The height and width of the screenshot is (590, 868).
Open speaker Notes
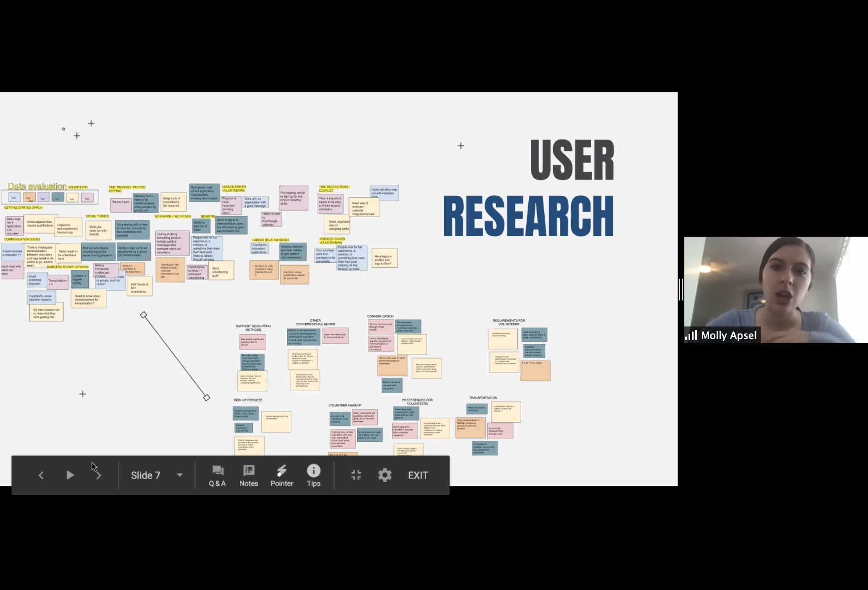249,475
